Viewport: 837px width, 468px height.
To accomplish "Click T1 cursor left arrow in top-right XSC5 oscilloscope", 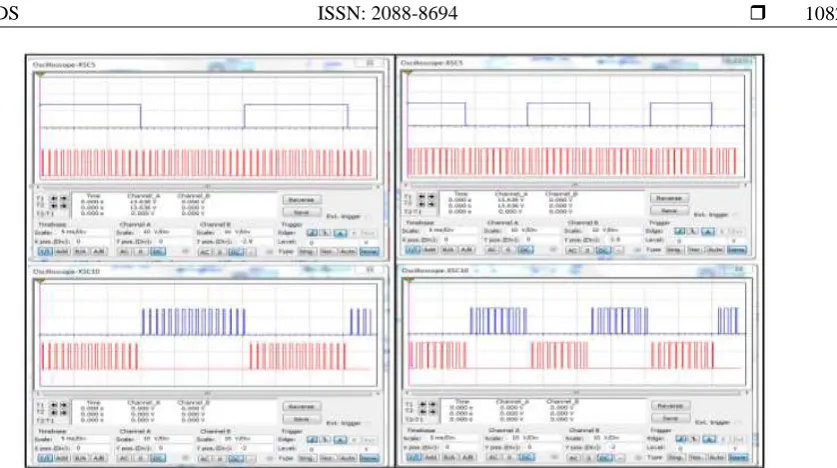I will coord(422,197).
